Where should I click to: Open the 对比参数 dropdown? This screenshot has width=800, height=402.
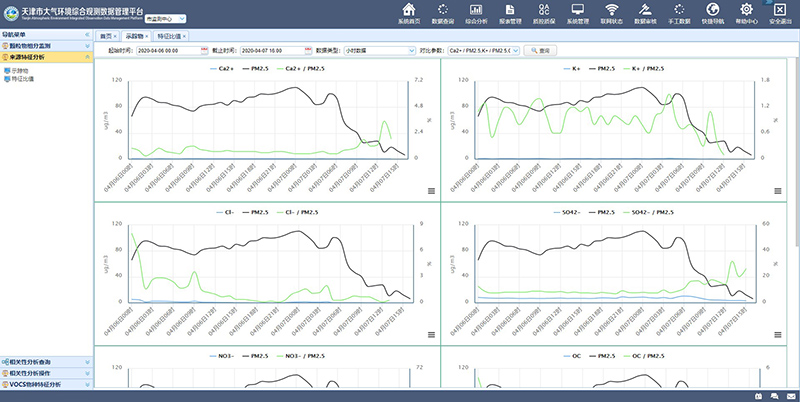click(481, 49)
